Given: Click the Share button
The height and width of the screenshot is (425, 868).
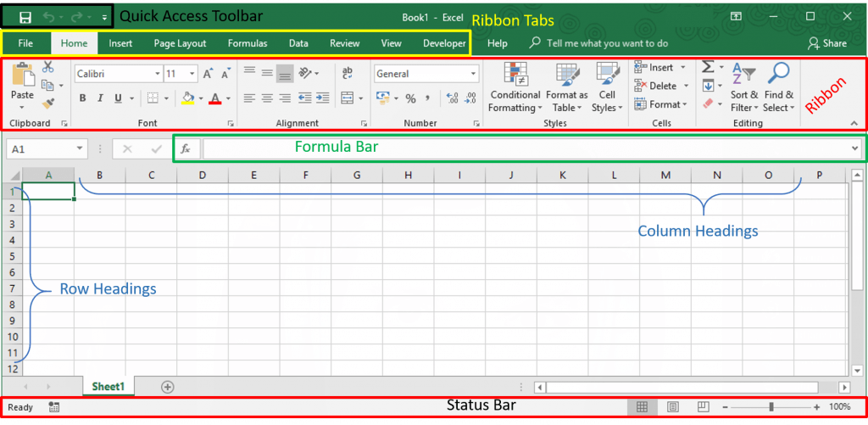Looking at the screenshot, I should 827,43.
